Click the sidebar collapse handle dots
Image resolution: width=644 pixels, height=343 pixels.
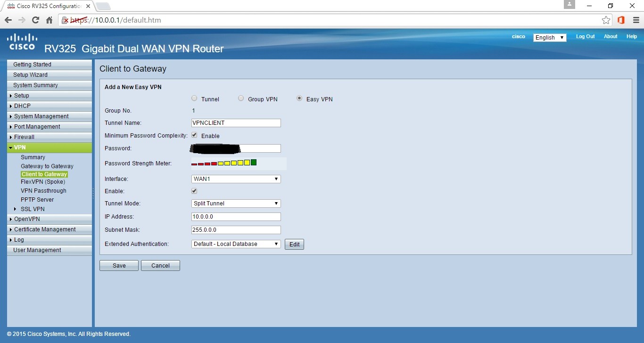[x=93, y=193]
